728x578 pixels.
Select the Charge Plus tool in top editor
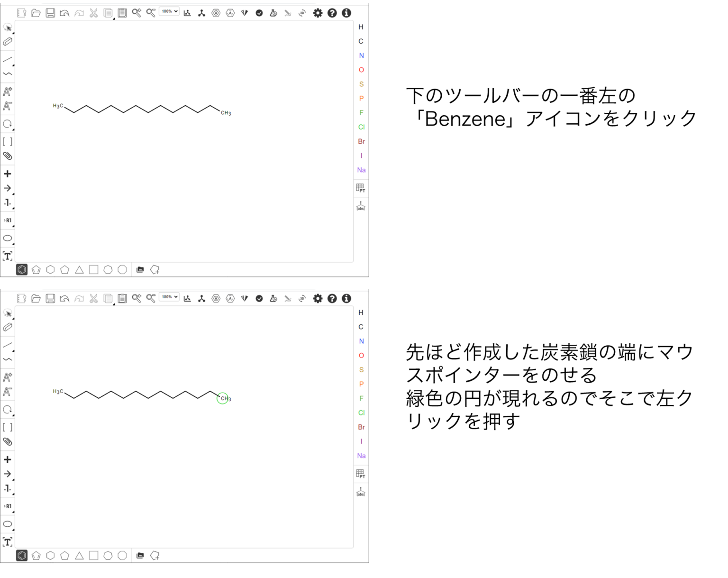8,92
